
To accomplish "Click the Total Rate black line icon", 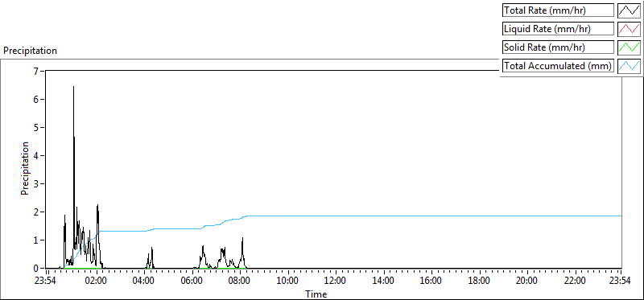I will pos(629,10).
